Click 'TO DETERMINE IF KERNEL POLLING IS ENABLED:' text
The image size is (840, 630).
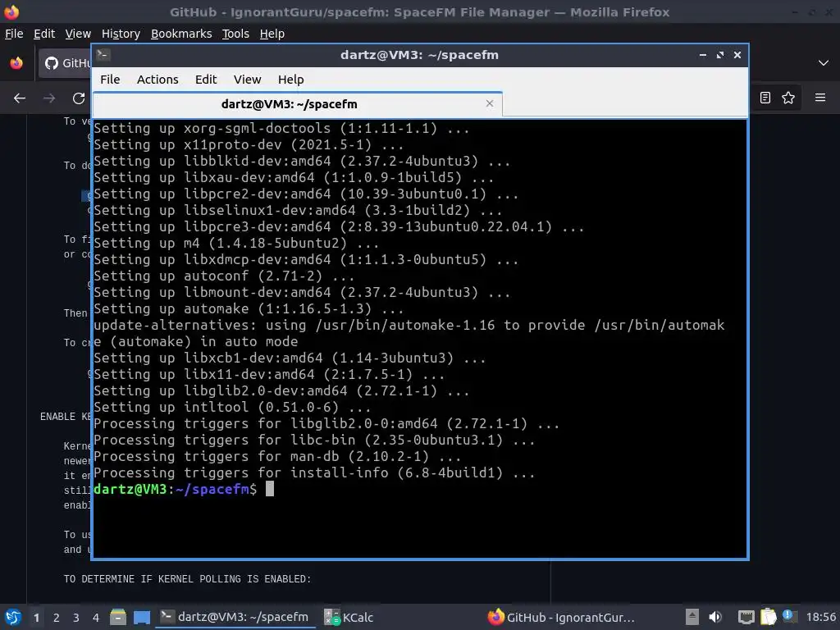tap(188, 579)
